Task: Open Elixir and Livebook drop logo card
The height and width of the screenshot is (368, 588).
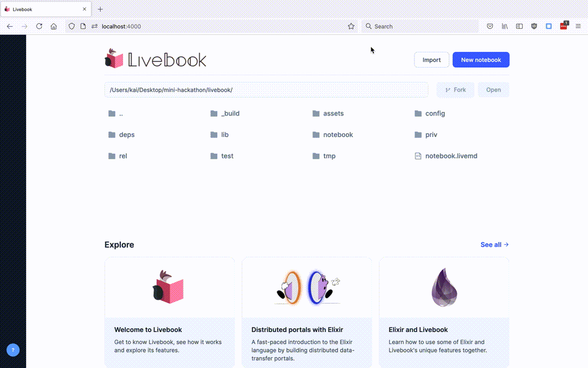Action: point(444,287)
